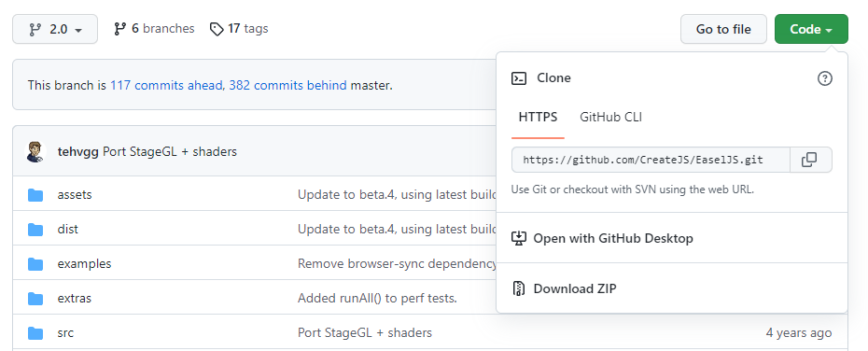The image size is (868, 351).
Task: Click the assets folder icon
Action: tap(35, 195)
